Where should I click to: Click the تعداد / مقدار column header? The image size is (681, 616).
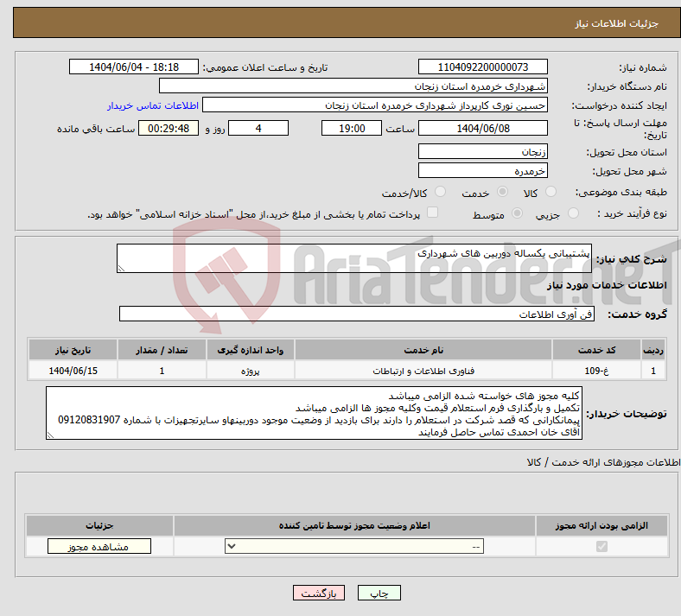click(x=162, y=350)
